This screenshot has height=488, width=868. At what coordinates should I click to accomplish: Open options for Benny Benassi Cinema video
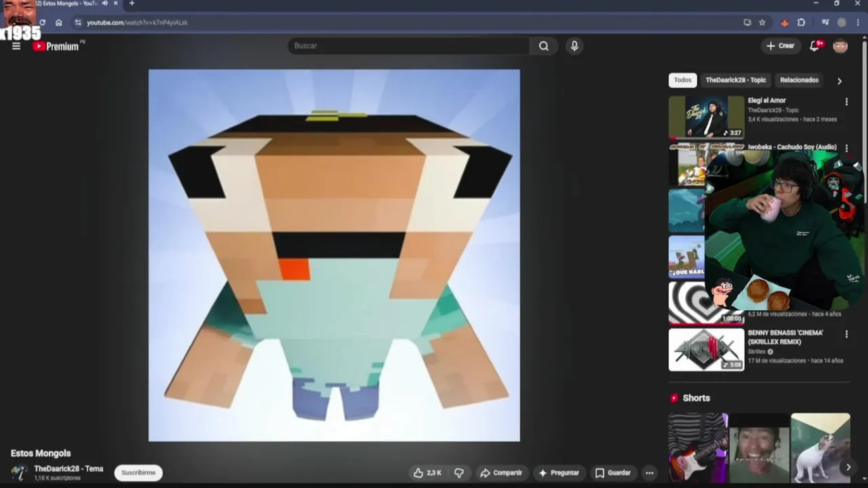[x=846, y=334]
